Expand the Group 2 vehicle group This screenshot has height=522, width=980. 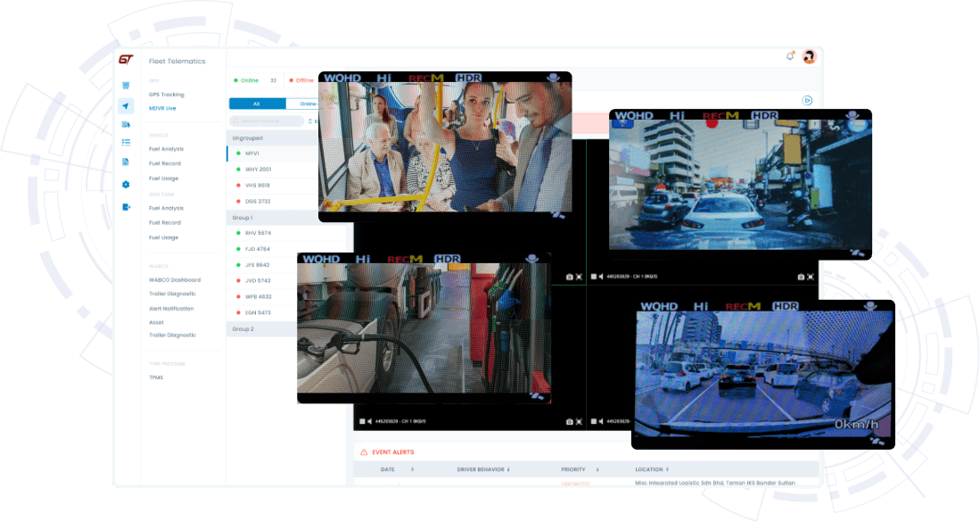tap(243, 329)
